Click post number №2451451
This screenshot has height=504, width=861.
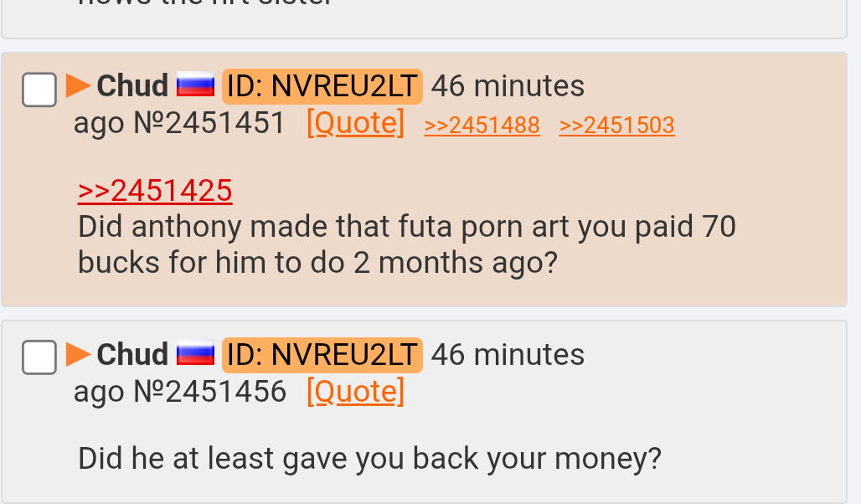pyautogui.click(x=209, y=122)
